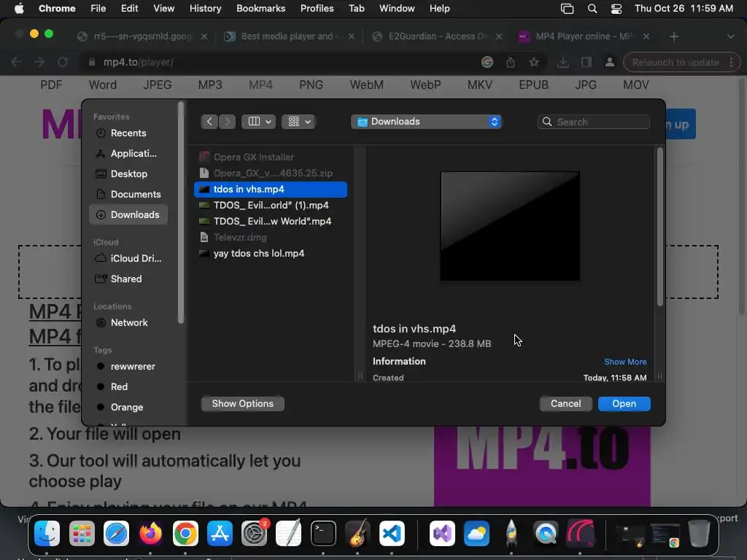Select the Orange tag
Viewport: 747px width, 560px height.
128,407
